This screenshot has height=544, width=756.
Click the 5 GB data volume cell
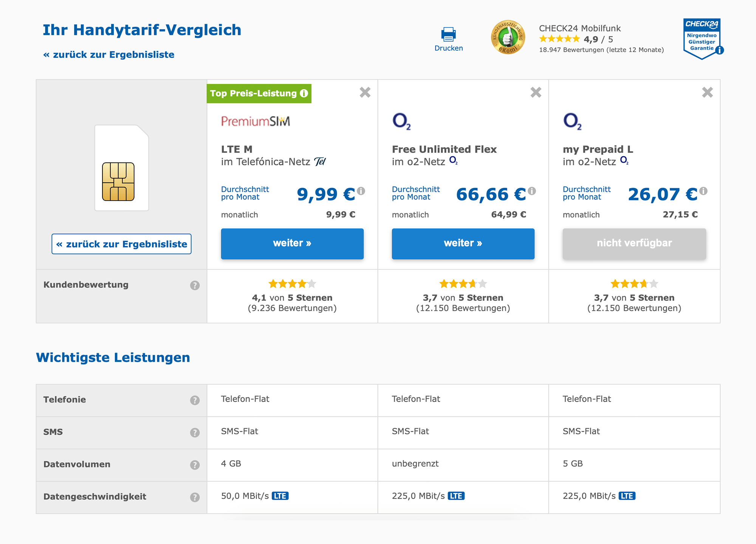point(634,465)
